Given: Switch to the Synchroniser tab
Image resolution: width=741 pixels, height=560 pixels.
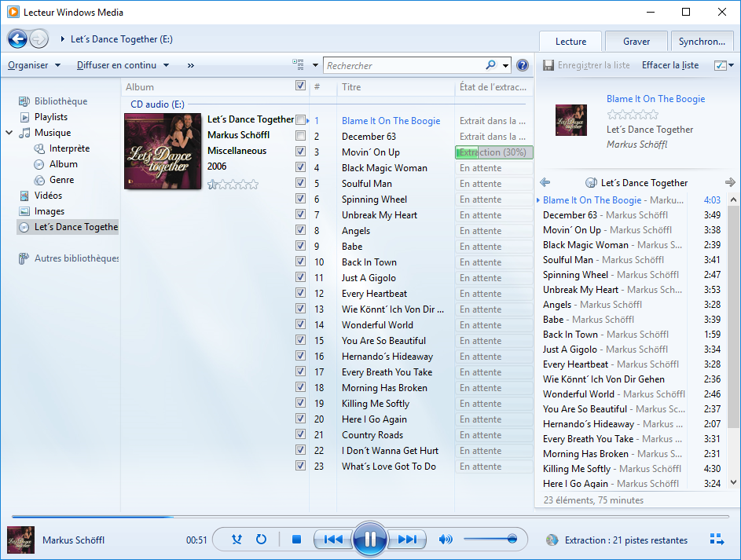Looking at the screenshot, I should point(702,41).
